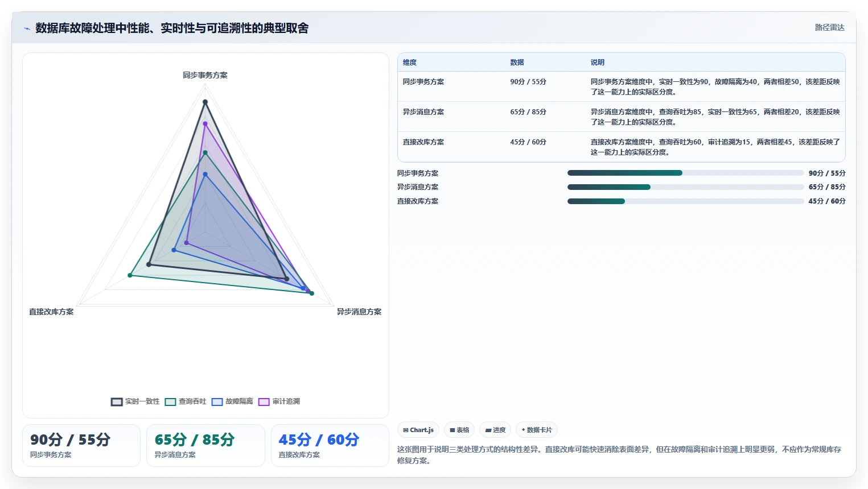Toggle the 故障隔离 legend item
Image resolution: width=868 pixels, height=489 pixels.
coord(232,401)
